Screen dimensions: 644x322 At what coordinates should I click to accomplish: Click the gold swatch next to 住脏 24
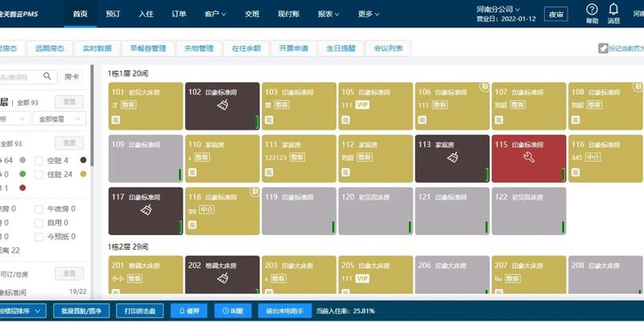[x=83, y=174]
